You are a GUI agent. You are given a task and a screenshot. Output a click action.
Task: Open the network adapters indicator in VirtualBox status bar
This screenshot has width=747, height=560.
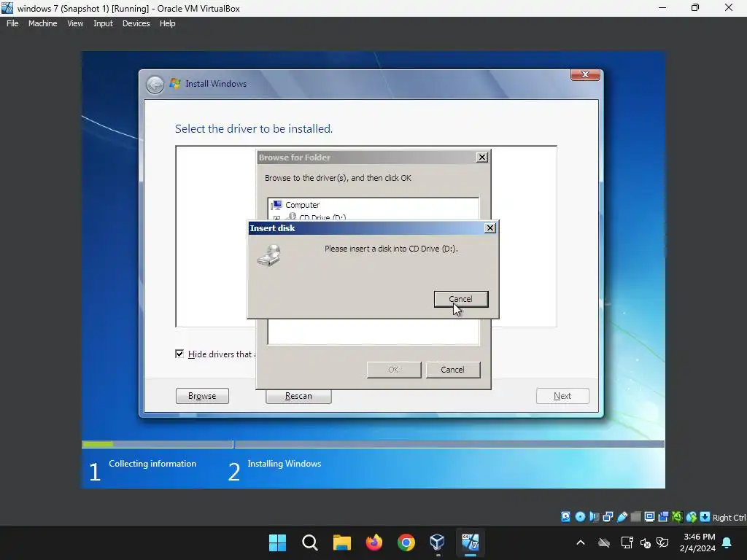[x=608, y=517]
